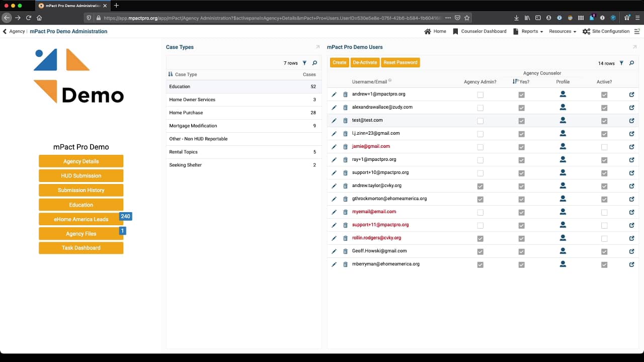
Task: Edit user jamie@gmail.com with pencil icon
Action: [x=334, y=147]
